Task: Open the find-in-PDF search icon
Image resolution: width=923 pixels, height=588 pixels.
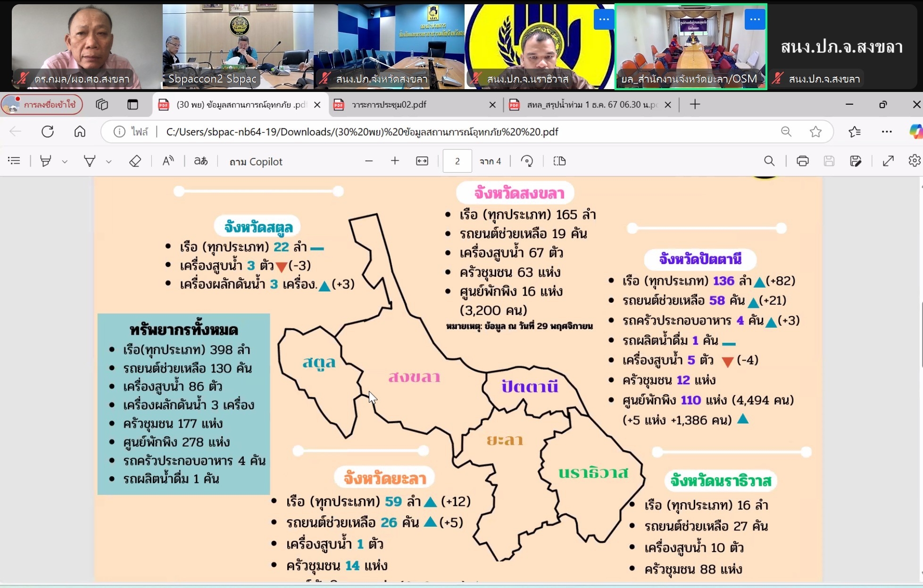Action: [769, 161]
